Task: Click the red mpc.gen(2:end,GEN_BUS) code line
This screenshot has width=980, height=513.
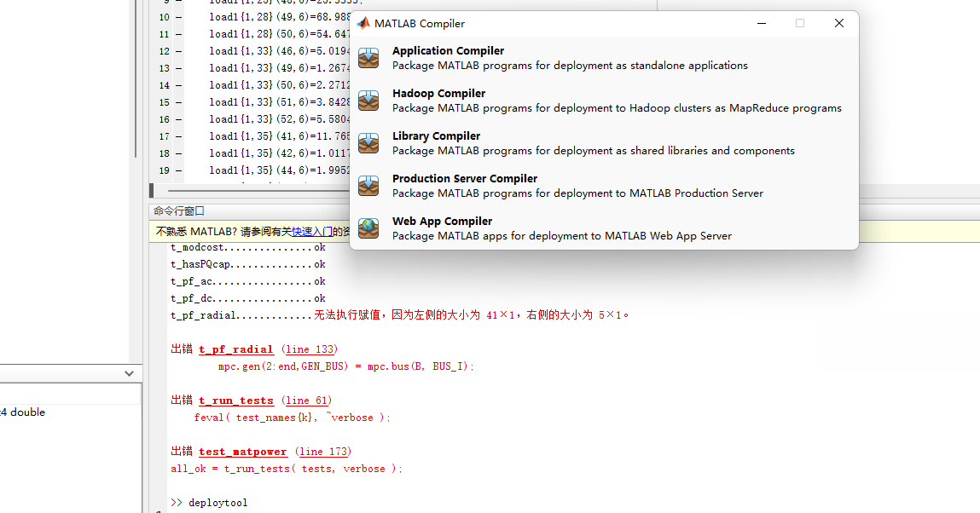Action: point(346,366)
